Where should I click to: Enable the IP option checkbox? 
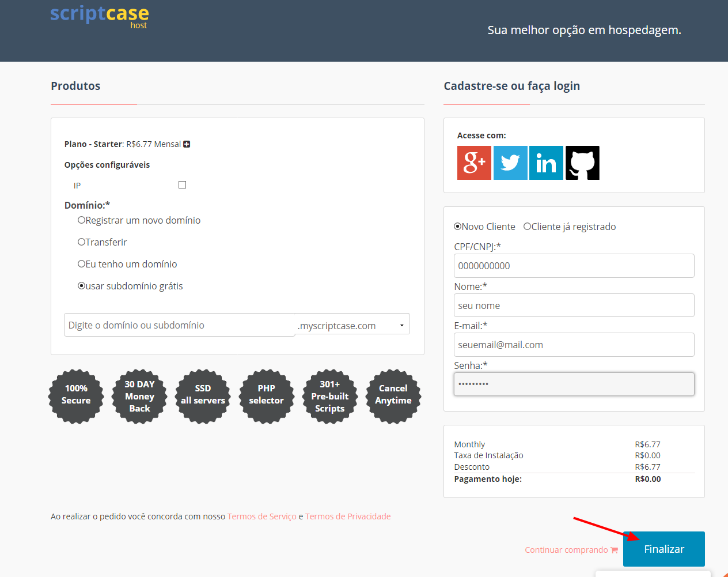point(182,184)
